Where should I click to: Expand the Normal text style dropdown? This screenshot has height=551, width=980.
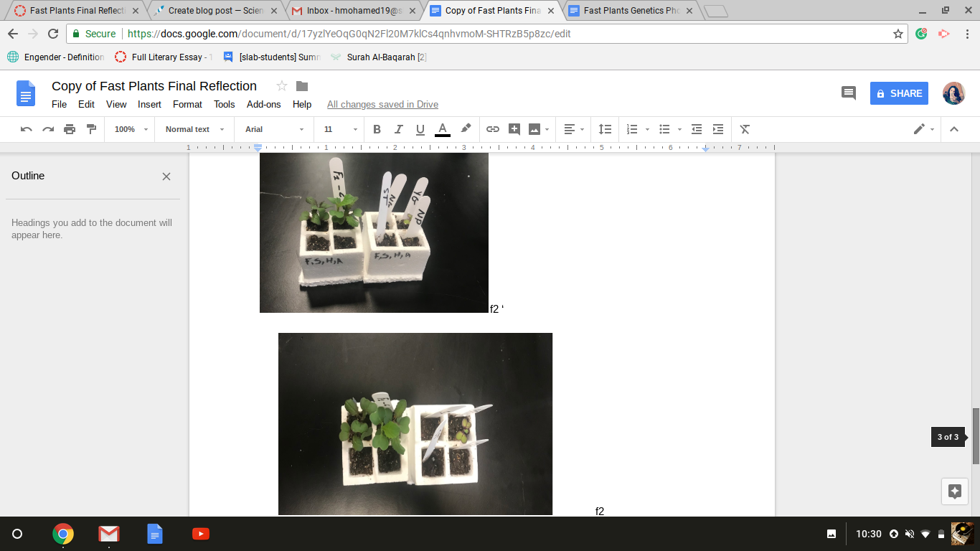pyautogui.click(x=194, y=129)
